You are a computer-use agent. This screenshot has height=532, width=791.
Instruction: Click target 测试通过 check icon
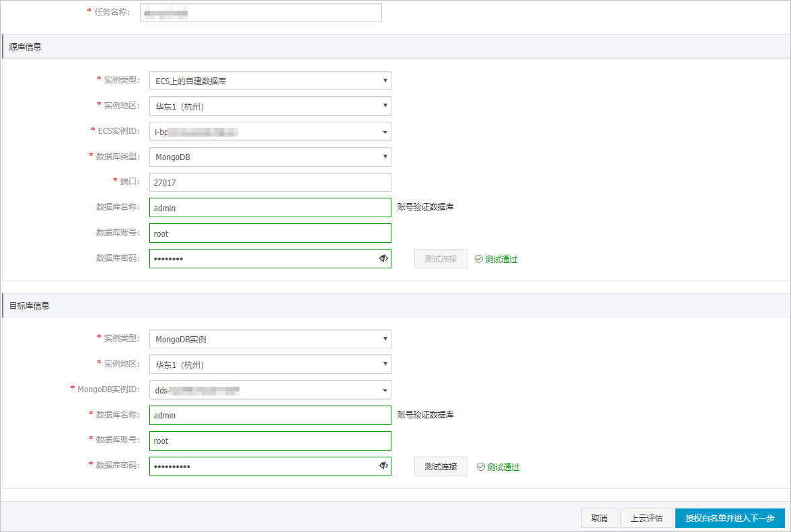pyautogui.click(x=481, y=467)
